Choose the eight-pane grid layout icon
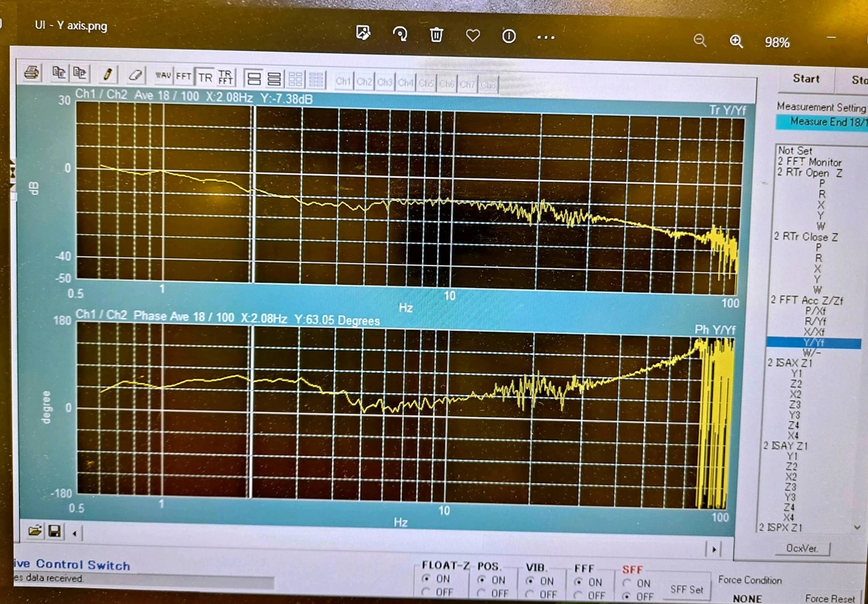868x604 pixels. [x=316, y=80]
